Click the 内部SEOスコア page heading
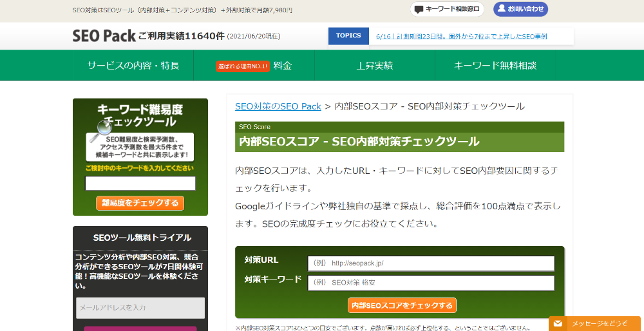Image resolution: width=644 pixels, height=331 pixels. tap(359, 142)
